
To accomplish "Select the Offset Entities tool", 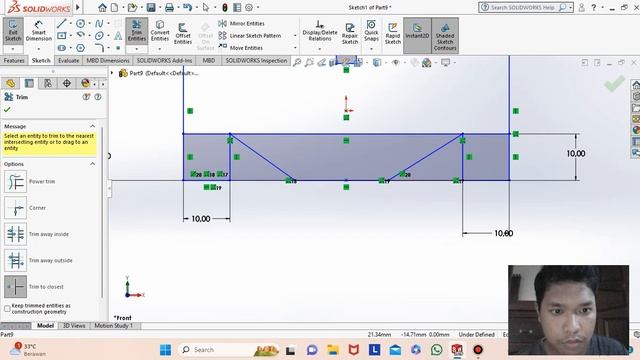I will point(183,33).
